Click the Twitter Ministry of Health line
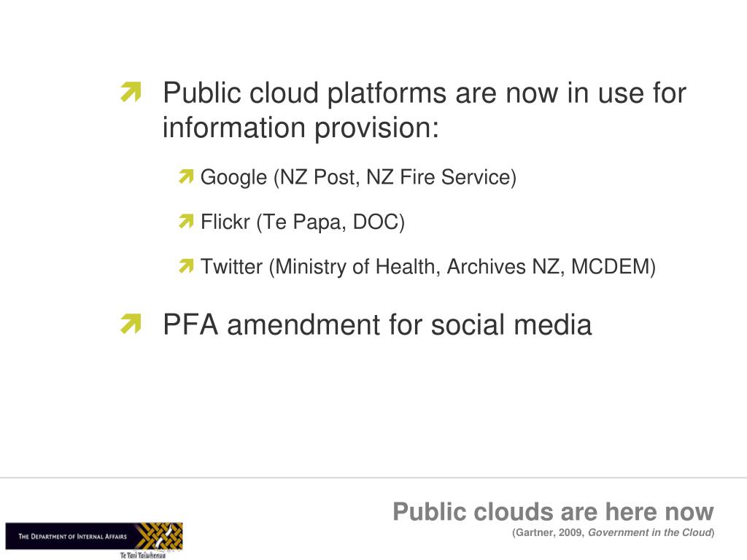The height and width of the screenshot is (560, 747). [x=427, y=267]
